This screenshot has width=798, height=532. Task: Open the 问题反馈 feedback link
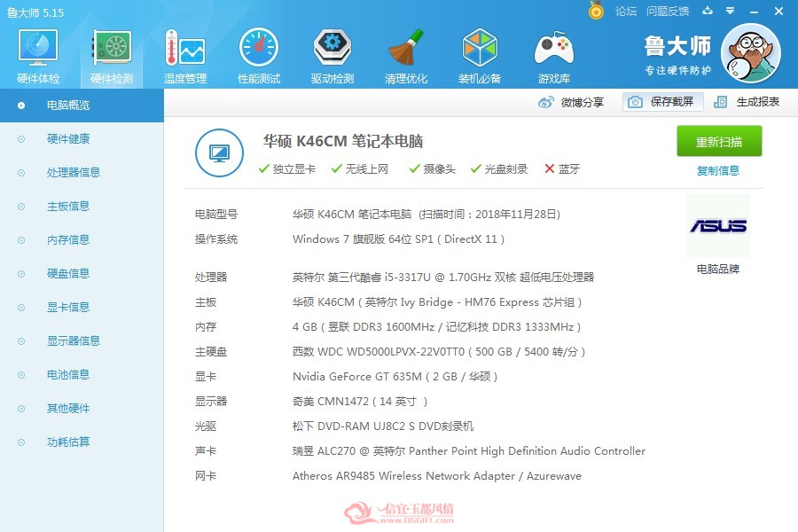[668, 12]
